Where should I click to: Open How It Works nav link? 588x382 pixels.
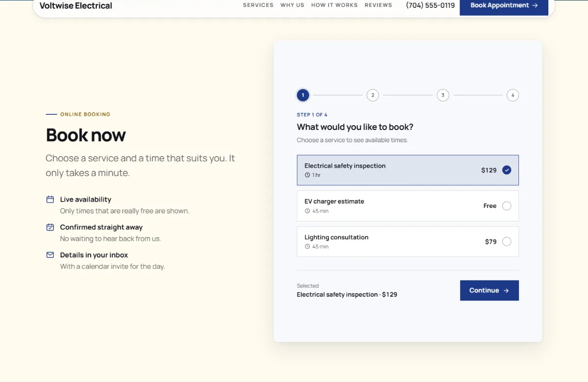click(335, 5)
